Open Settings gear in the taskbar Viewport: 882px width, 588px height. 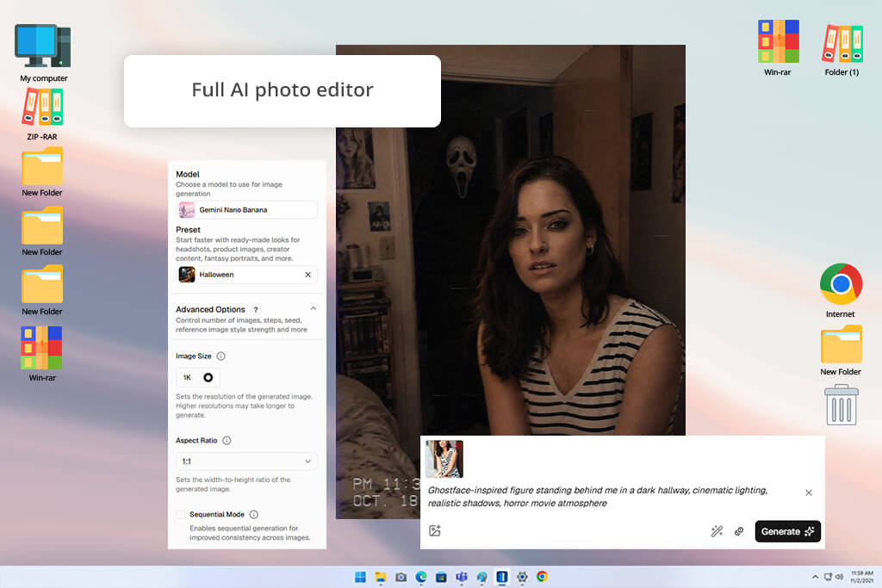pos(522,577)
